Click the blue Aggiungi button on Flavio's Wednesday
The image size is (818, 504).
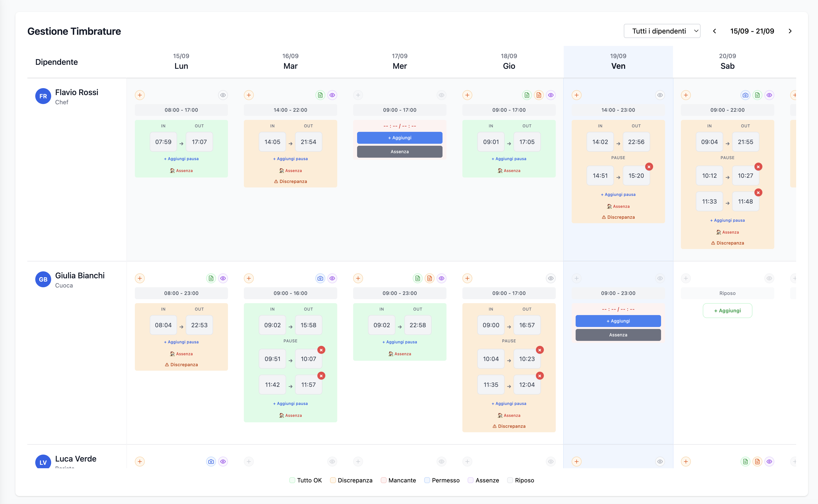[399, 138]
